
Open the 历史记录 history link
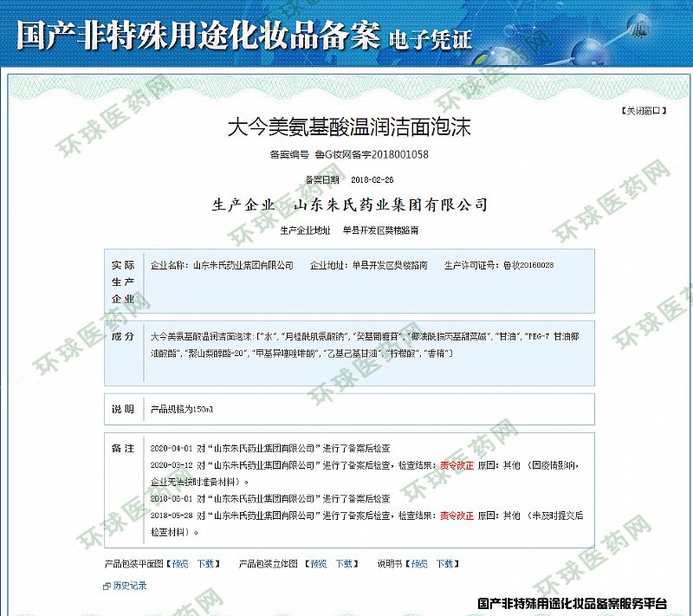coord(130,586)
